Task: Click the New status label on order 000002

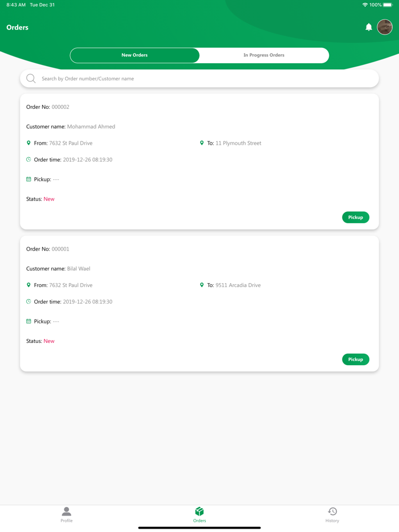Action: 49,199
